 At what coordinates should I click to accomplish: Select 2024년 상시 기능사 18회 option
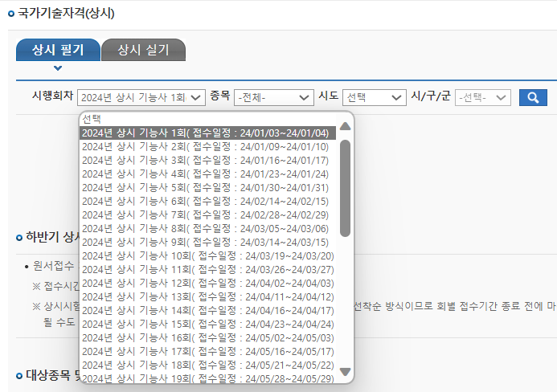tap(208, 365)
